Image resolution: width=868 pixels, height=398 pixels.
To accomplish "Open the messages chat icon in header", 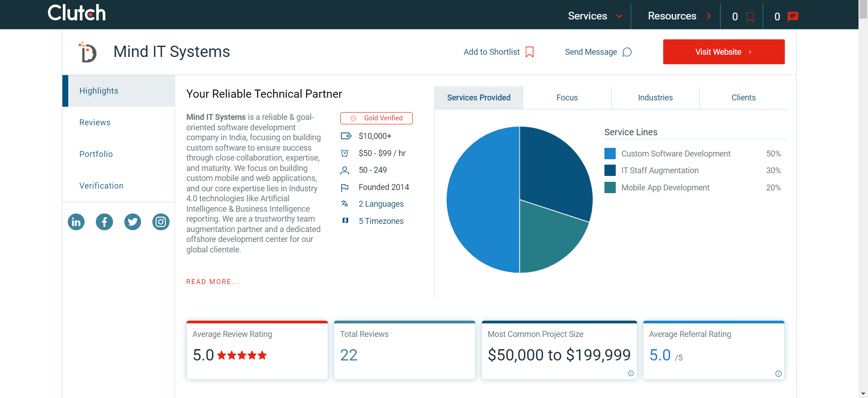I will click(793, 17).
